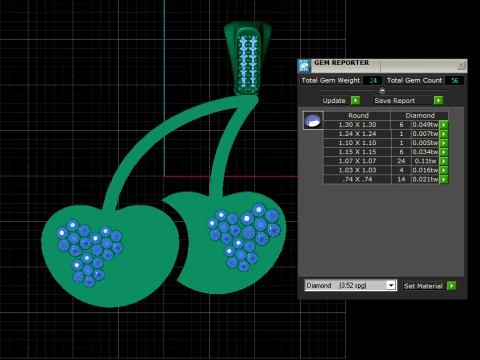Click the dropdown arrow of the material selector
The width and height of the screenshot is (480, 360).
point(391,285)
